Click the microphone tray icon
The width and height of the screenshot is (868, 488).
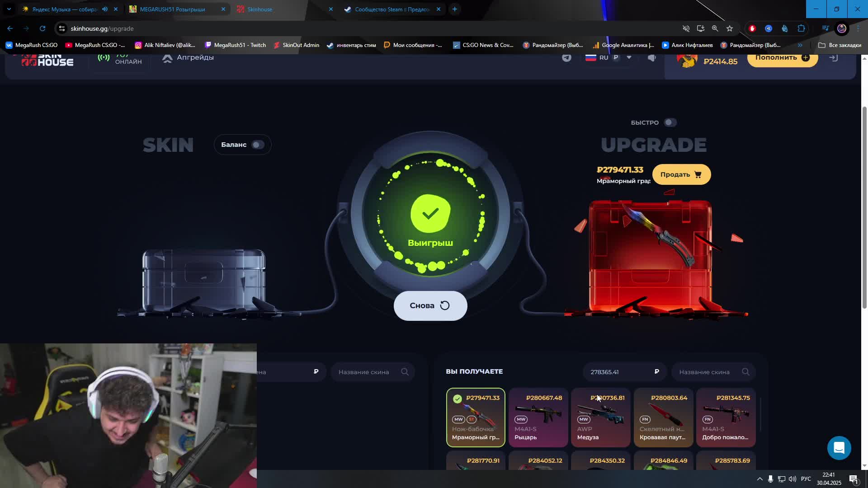770,479
